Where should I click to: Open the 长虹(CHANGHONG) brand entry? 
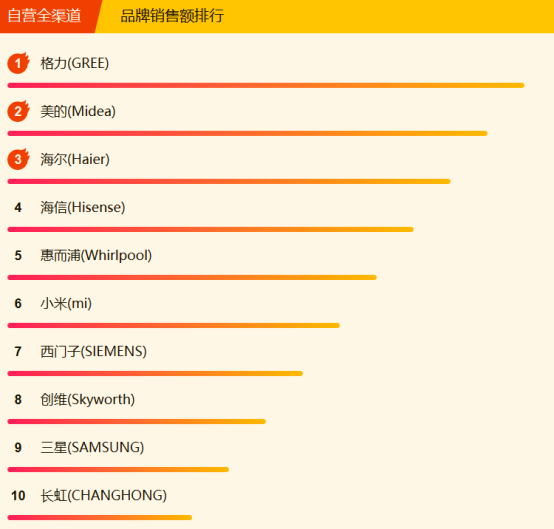(104, 496)
